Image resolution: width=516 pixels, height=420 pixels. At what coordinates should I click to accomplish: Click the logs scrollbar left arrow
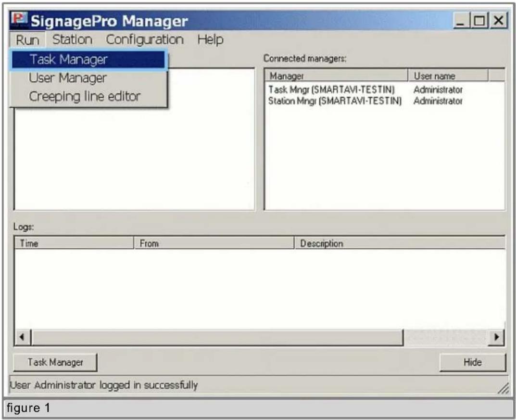[x=23, y=337]
